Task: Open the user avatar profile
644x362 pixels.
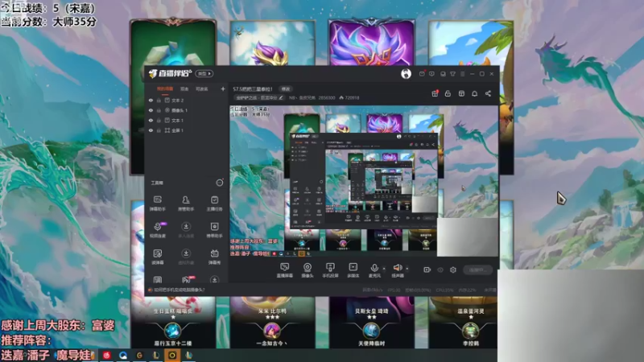Action: (406, 73)
